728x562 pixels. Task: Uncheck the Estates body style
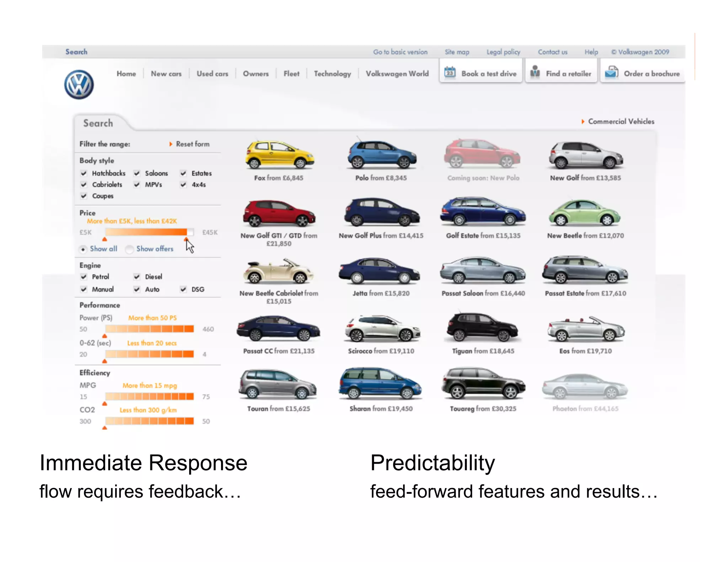183,173
